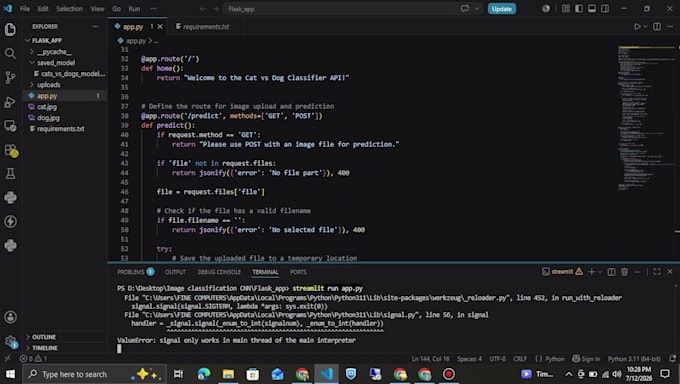Split the terminal panel
The height and width of the screenshot is (384, 680).
click(x=611, y=272)
